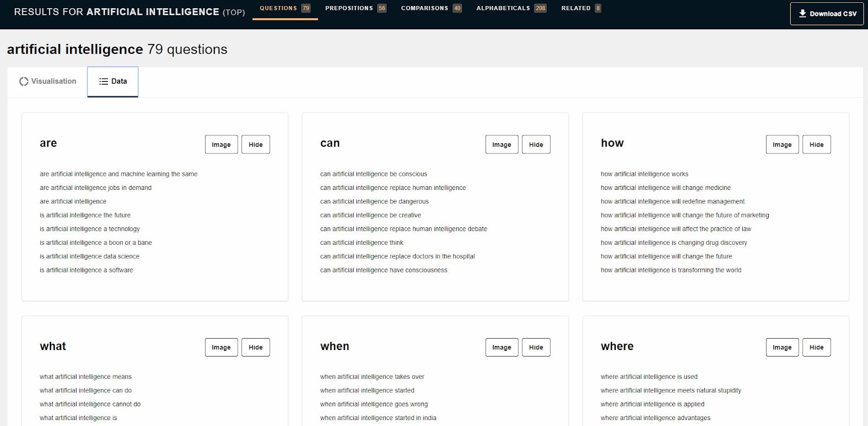Click "how artificial intelligence is changing drug discovery"
Viewport: 868px width, 426px height.
pyautogui.click(x=674, y=243)
